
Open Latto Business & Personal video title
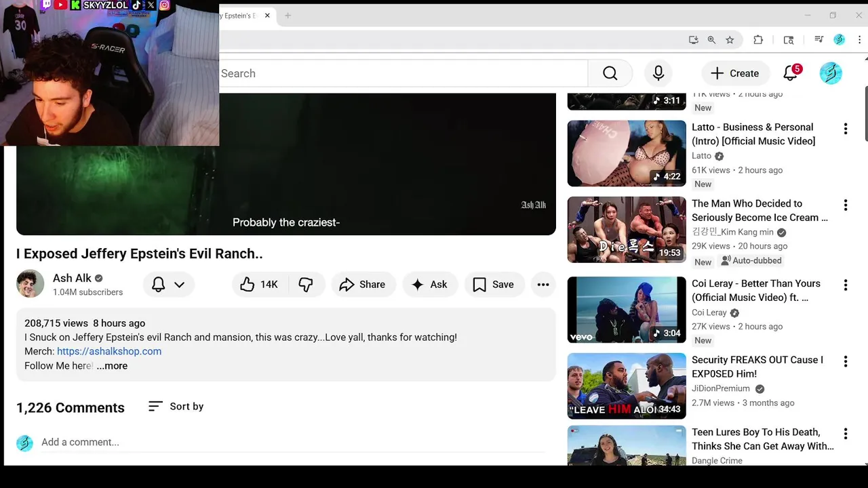tap(753, 134)
